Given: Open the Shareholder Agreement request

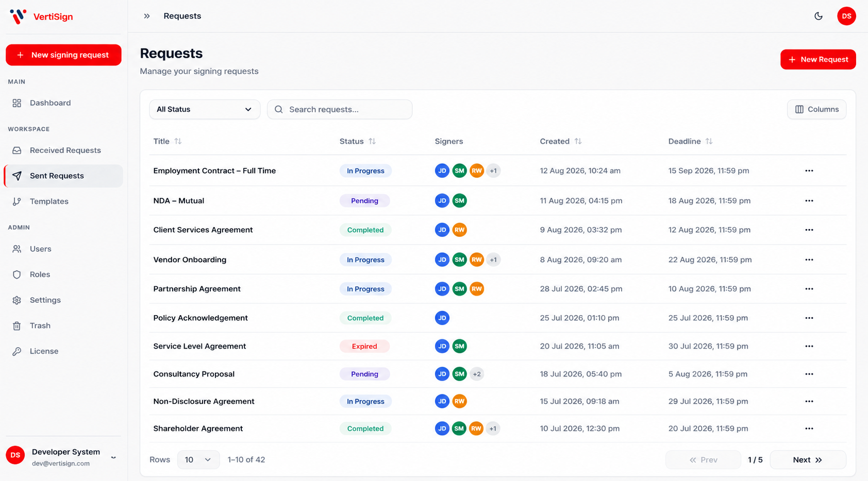Looking at the screenshot, I should tap(198, 428).
